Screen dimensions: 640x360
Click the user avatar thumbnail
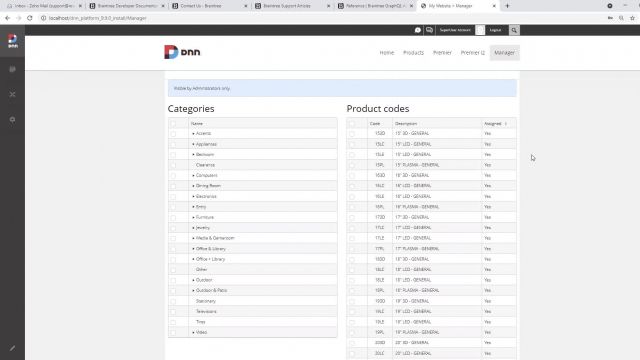coord(480,30)
